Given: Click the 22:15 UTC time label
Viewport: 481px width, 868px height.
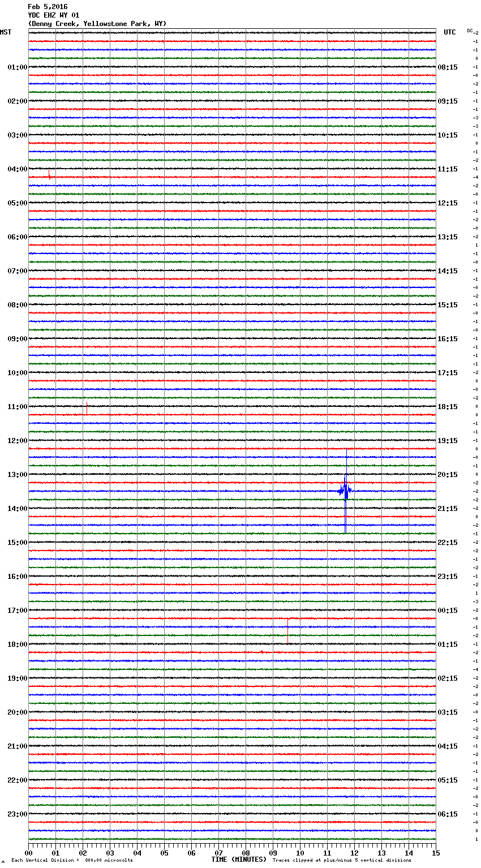Looking at the screenshot, I should click(448, 543).
